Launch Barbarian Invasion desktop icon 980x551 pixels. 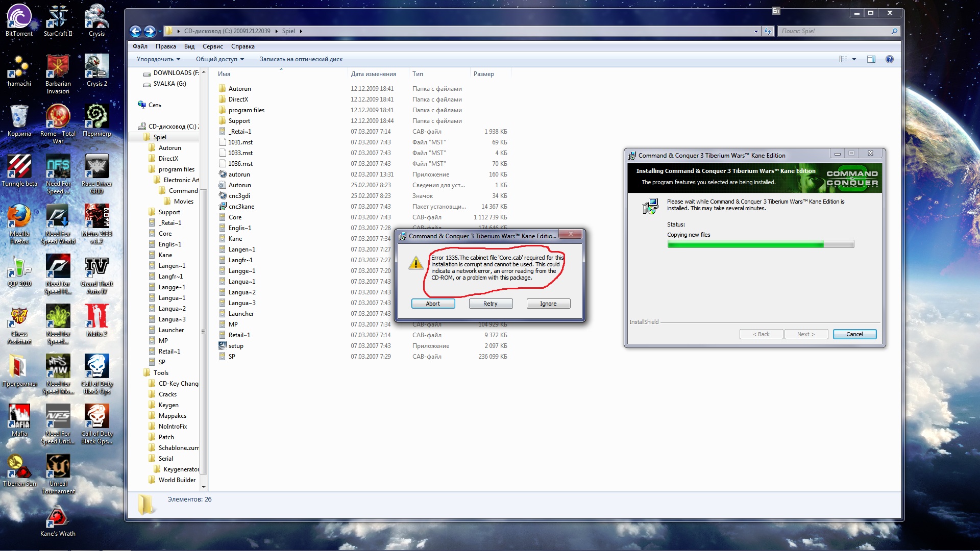coord(58,74)
